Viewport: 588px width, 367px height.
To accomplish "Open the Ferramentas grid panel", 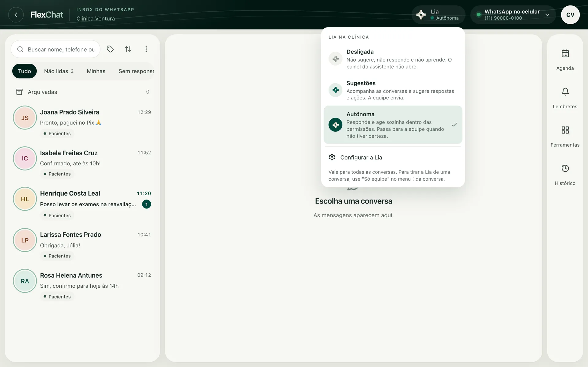I will (565, 136).
